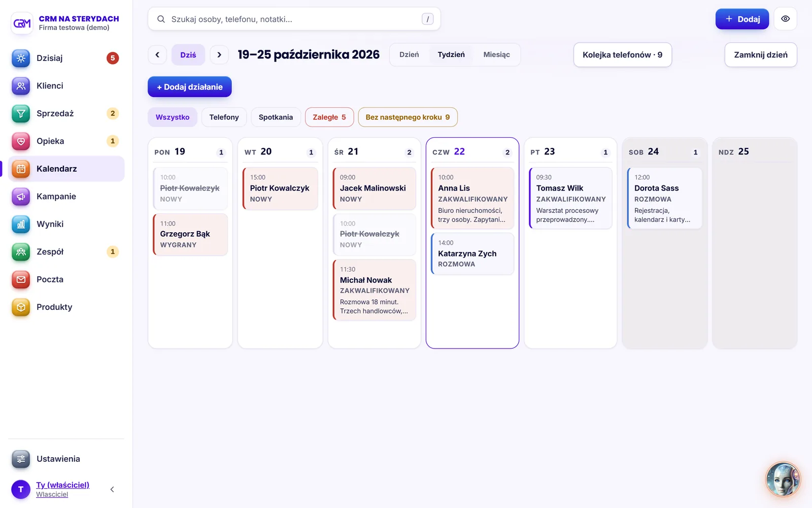Open Klienci people icon in sidebar
This screenshot has height=508, width=812.
point(21,86)
